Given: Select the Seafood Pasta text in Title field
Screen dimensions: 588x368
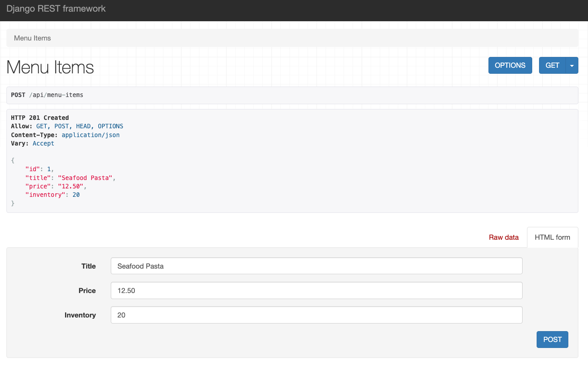Looking at the screenshot, I should (140, 266).
